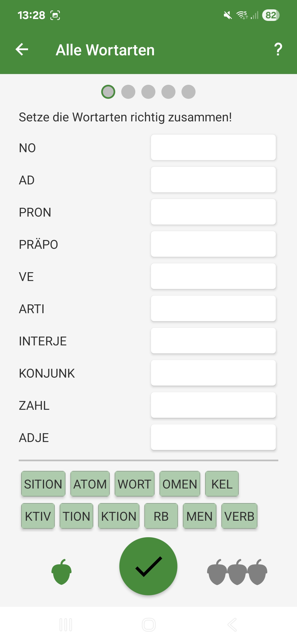
Task: Select the VERB syllable tile
Action: coord(239,516)
